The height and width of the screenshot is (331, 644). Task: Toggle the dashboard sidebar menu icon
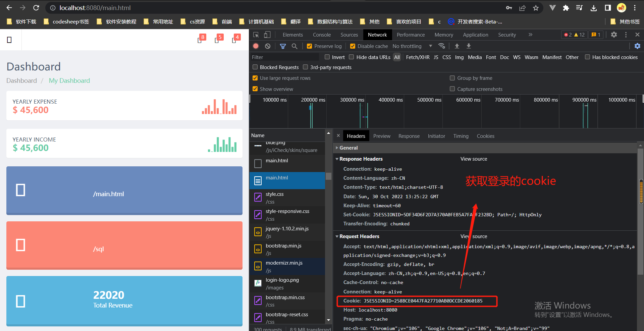[9, 40]
